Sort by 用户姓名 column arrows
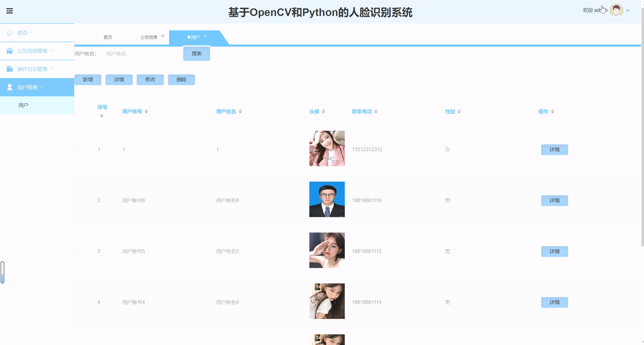The height and width of the screenshot is (345, 644). pos(240,111)
